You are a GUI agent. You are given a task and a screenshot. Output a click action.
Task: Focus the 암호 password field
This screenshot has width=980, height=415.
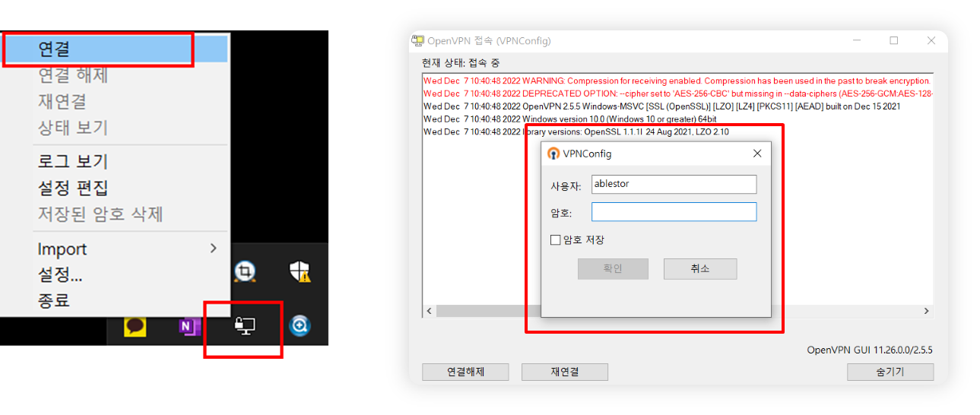pos(674,211)
